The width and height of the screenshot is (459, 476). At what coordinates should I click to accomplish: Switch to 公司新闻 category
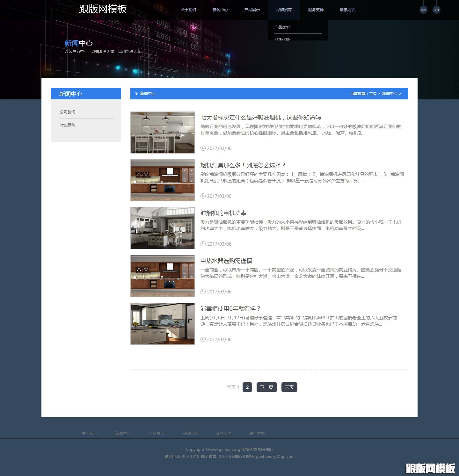click(68, 112)
